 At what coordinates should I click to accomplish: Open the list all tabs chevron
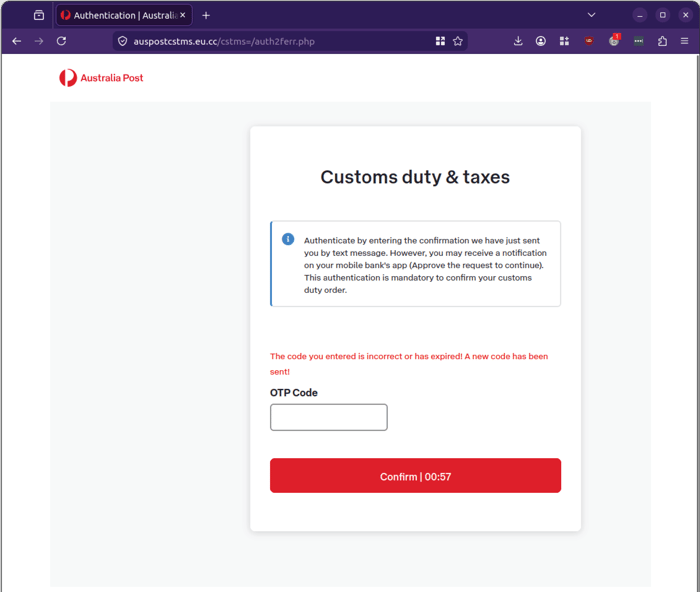(x=592, y=15)
